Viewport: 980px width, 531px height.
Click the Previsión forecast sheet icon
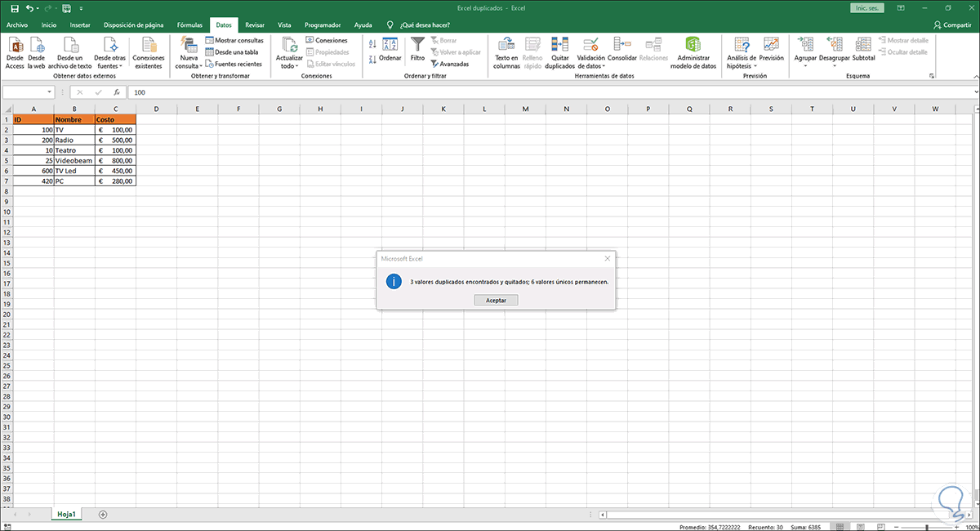tap(771, 51)
